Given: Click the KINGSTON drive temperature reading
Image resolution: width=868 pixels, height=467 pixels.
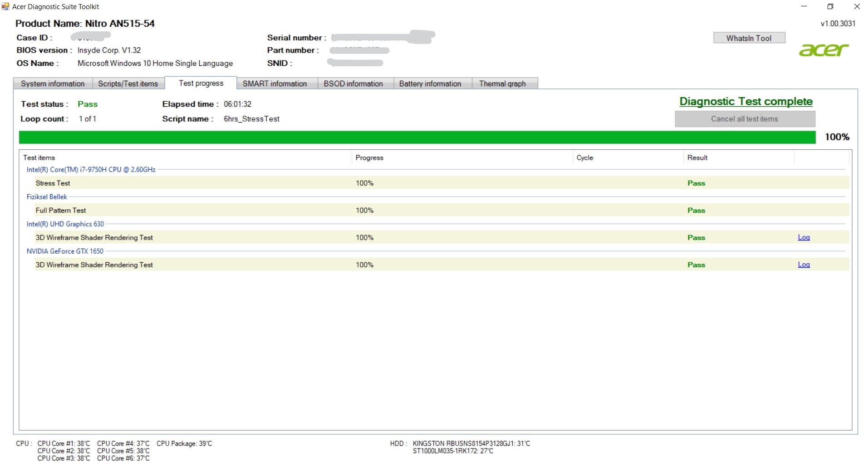Looking at the screenshot, I should (471, 443).
